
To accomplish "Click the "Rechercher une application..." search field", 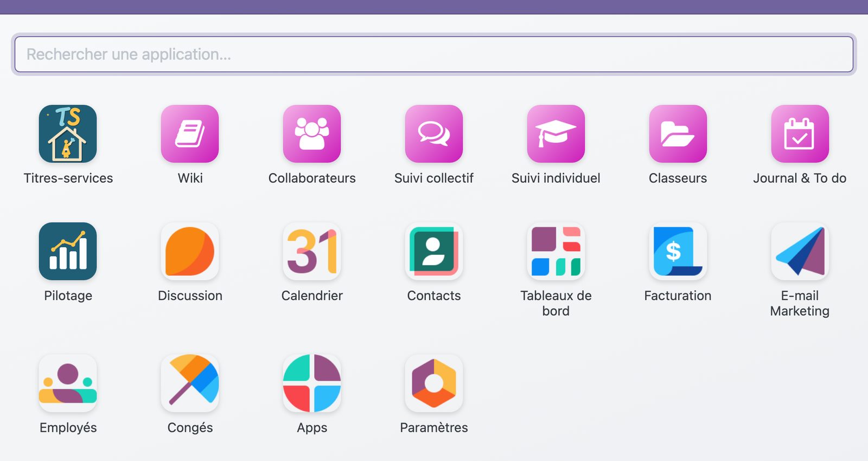I will pos(434,54).
